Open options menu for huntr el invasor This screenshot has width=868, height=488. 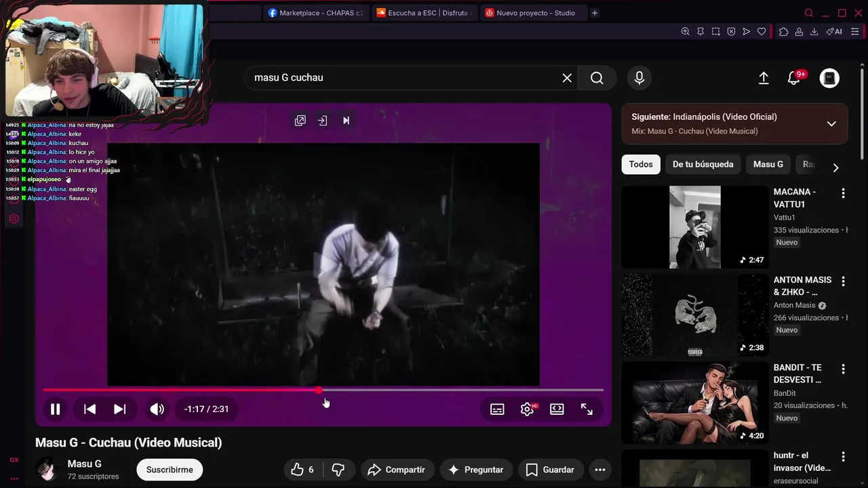843,457
